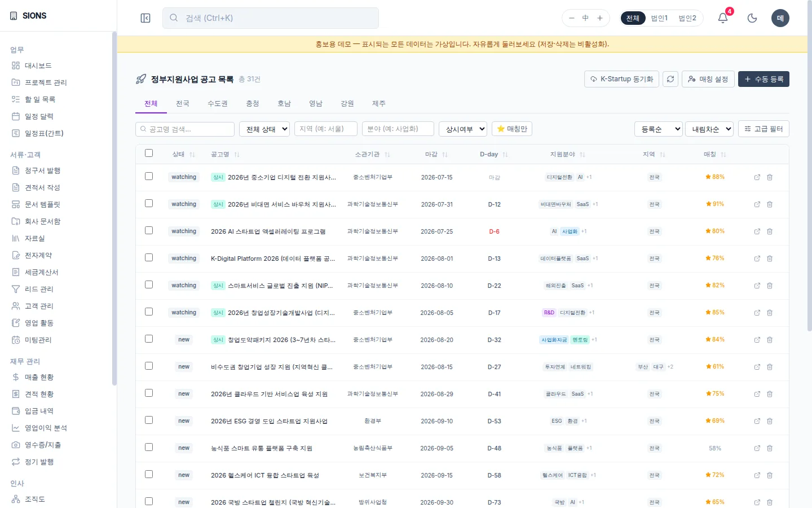Screen dimensions: 812x508
Task: Delete the 헬스케어 ICT 융합 row
Action: pyautogui.click(x=770, y=475)
